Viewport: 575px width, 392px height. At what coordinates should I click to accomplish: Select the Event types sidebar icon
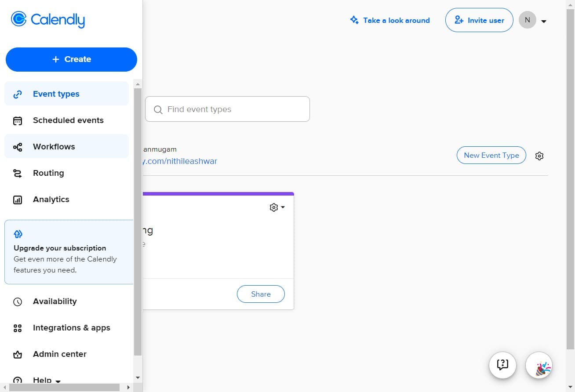tap(17, 94)
